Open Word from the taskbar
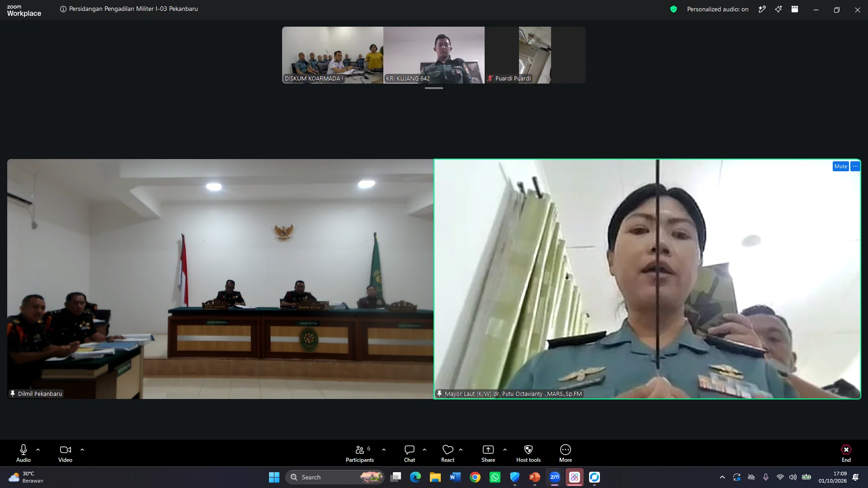Viewport: 868px width, 488px height. point(455,477)
